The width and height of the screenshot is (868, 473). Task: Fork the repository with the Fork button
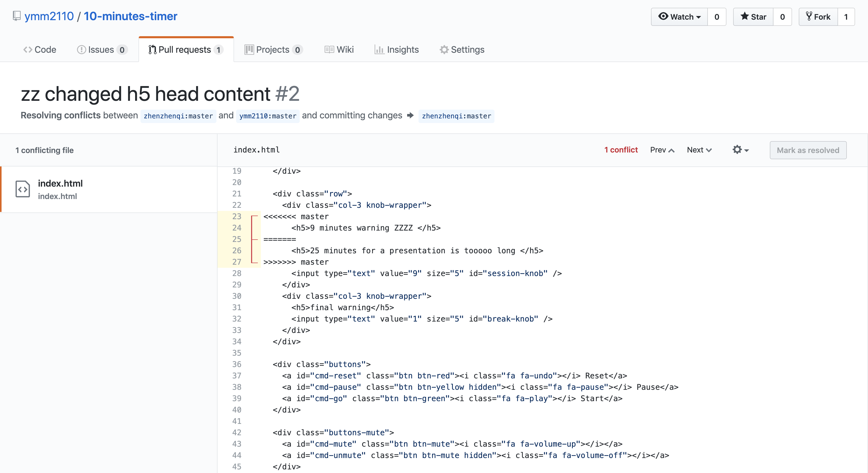click(818, 17)
